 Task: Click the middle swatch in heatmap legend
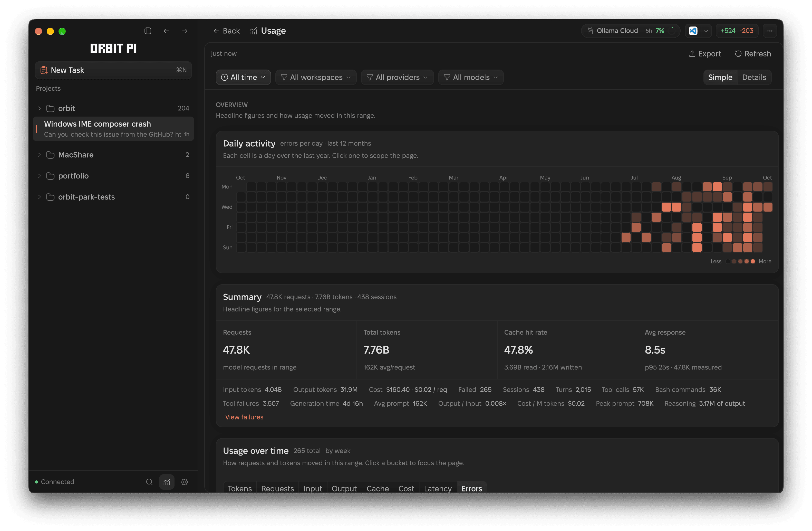[740, 261]
